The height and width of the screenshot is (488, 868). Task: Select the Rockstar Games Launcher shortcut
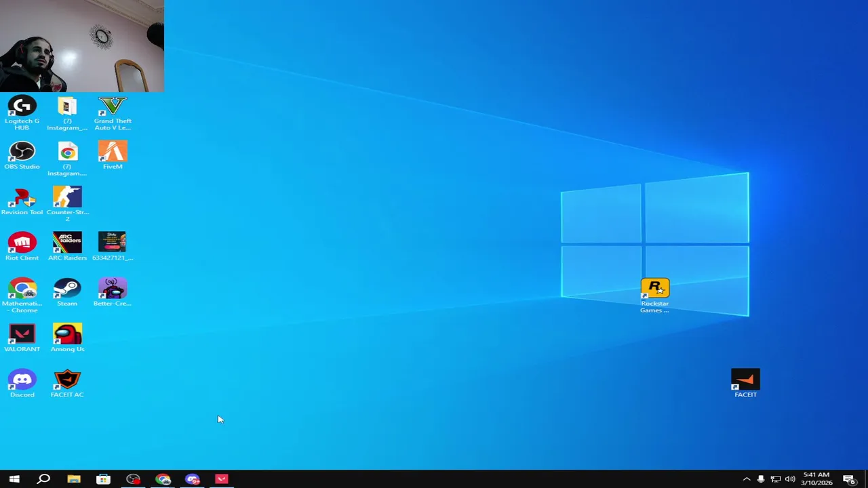pos(655,296)
